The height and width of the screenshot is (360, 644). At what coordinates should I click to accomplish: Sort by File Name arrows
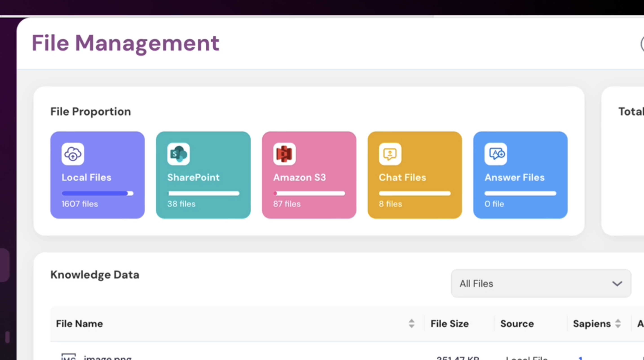(x=412, y=323)
